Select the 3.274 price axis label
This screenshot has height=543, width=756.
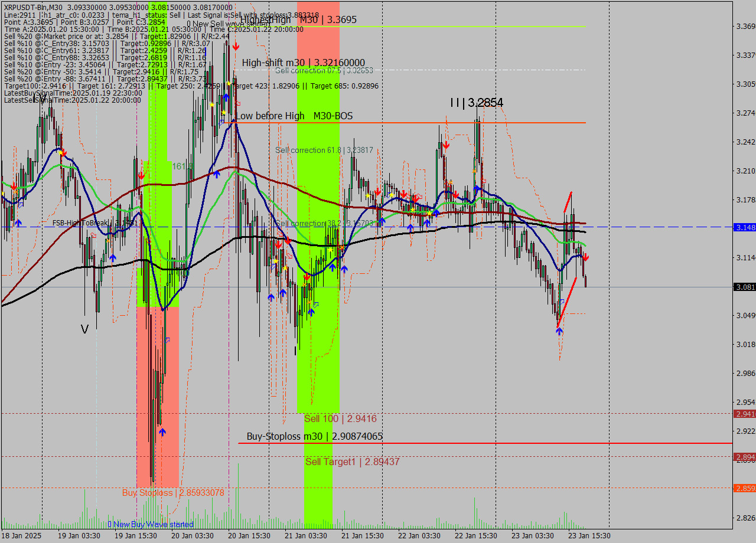(745, 113)
